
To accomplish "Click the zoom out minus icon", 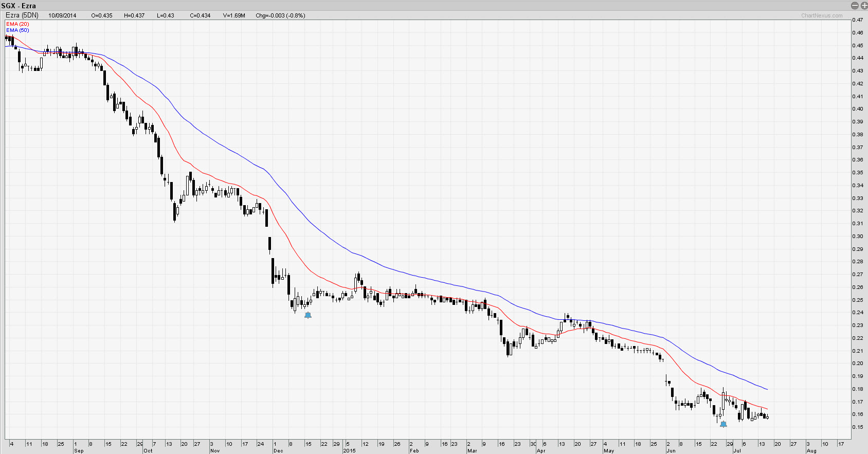I will pyautogui.click(x=855, y=6).
